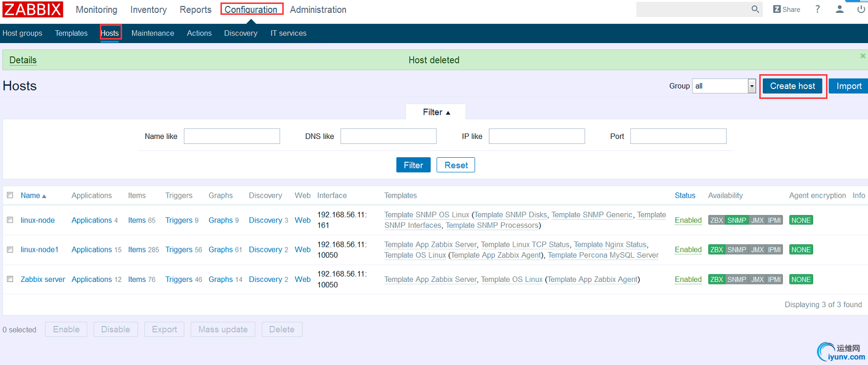Focus the IP like field
The width and height of the screenshot is (868, 365).
pos(537,136)
